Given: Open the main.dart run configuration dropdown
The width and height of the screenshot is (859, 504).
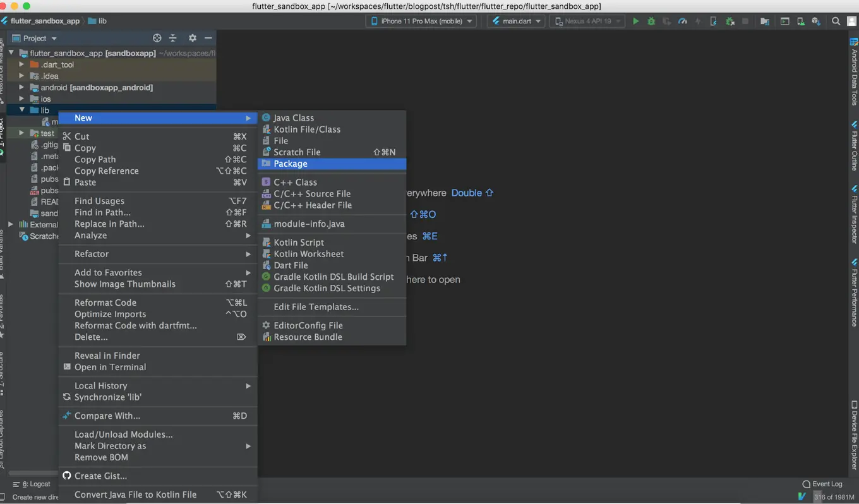Looking at the screenshot, I should point(516,21).
